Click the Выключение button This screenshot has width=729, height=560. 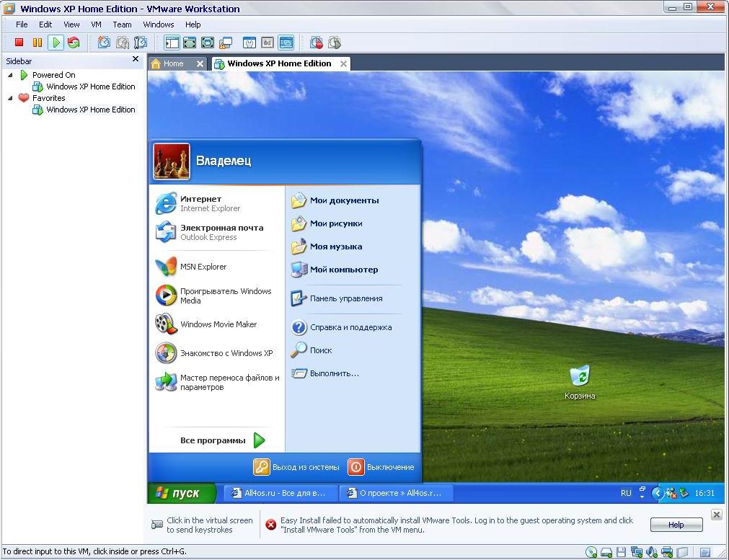click(x=381, y=467)
